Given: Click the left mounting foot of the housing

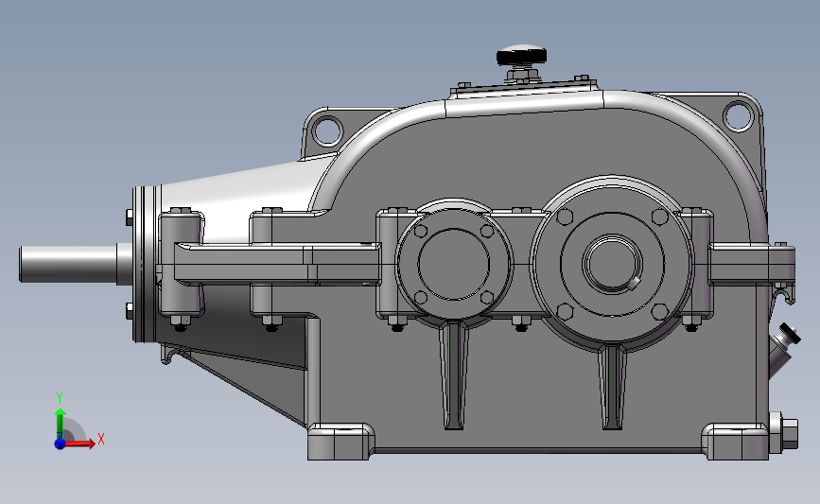Looking at the screenshot, I should click(340, 442).
